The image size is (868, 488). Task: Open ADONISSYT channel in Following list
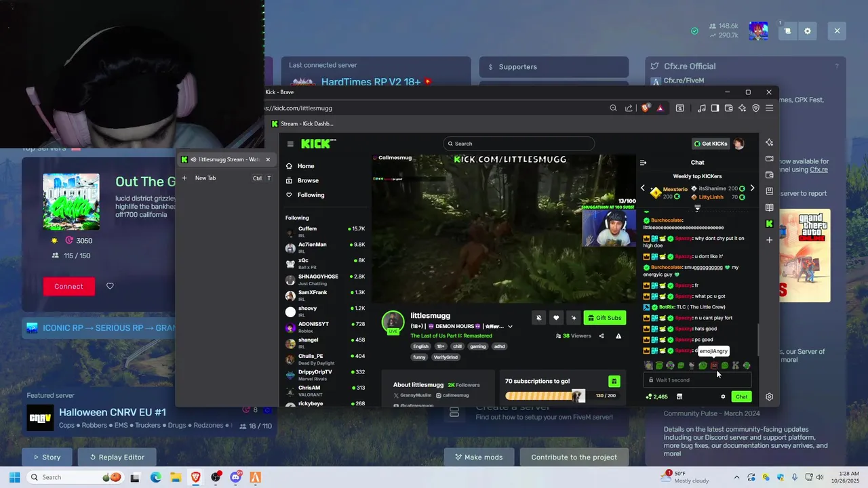point(325,326)
